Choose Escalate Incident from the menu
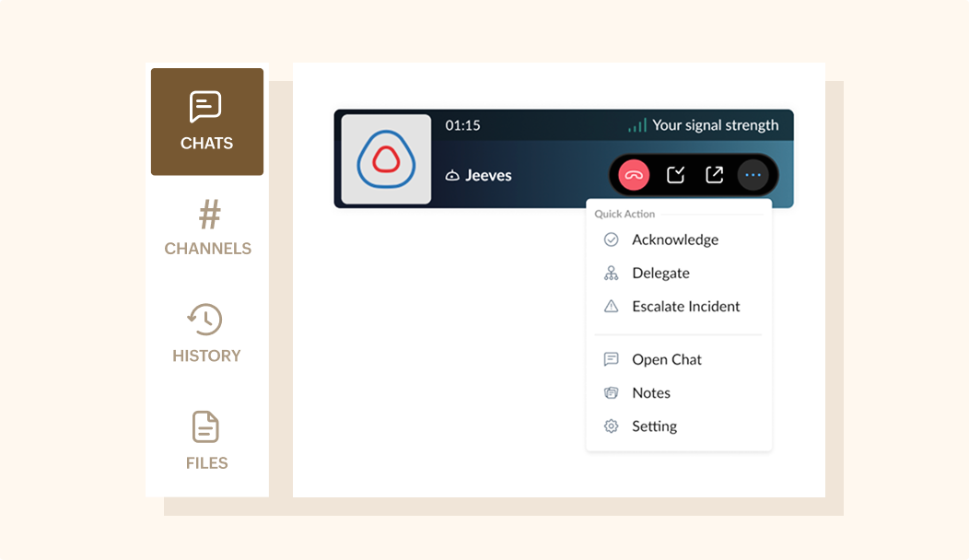 click(687, 306)
